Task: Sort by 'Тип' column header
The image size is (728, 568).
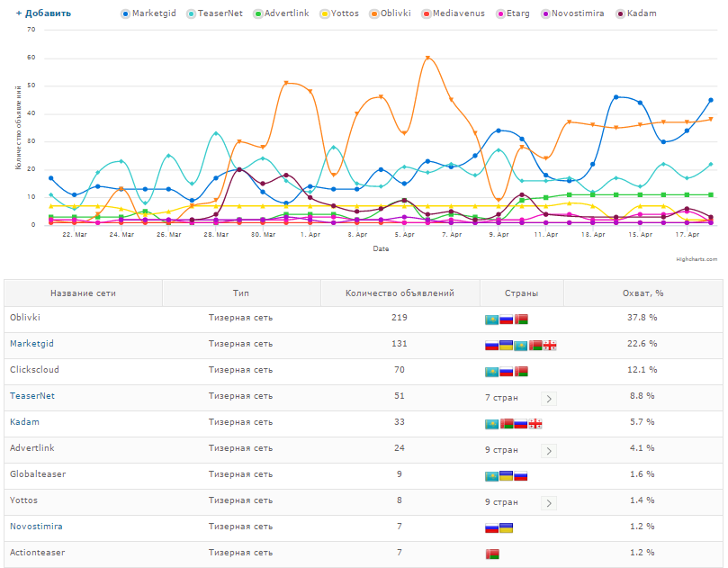Action: [241, 293]
